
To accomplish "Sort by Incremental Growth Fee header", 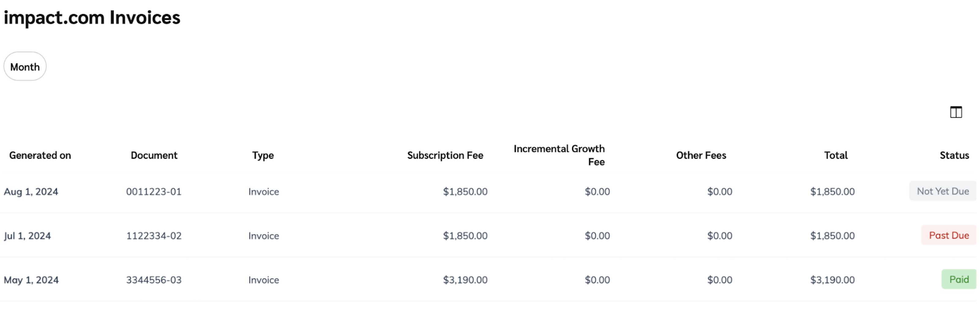I will click(x=559, y=155).
